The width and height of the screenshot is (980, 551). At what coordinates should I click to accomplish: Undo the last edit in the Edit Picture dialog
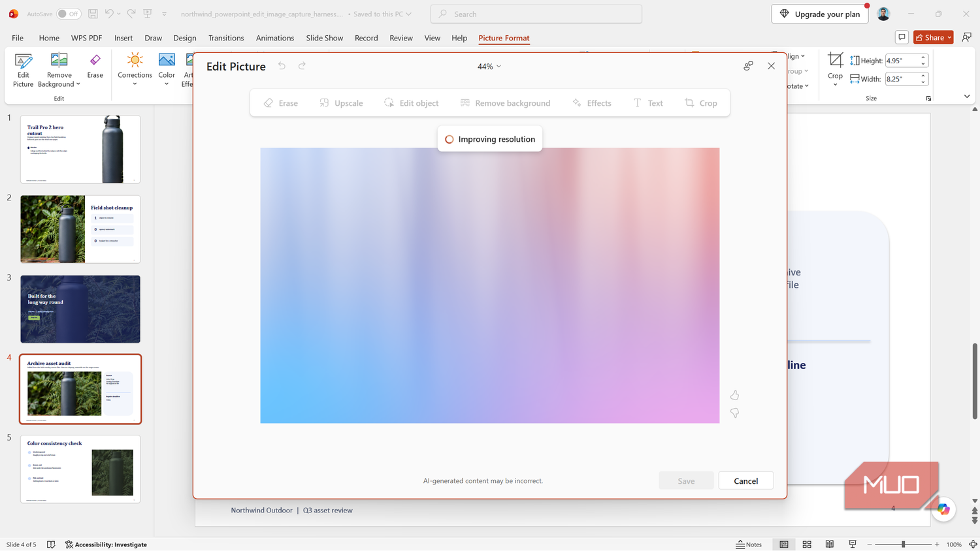(282, 66)
